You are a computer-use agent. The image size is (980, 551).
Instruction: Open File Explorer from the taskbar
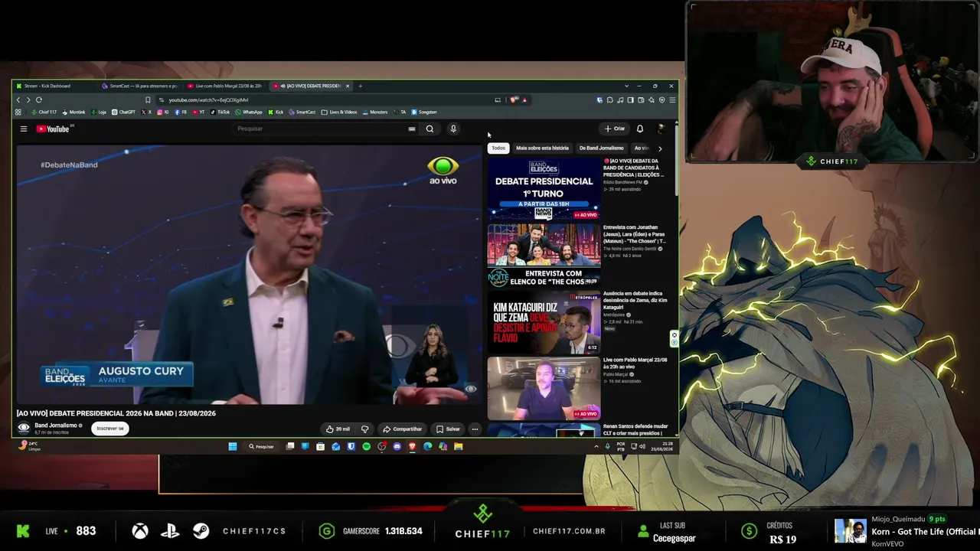tap(458, 447)
